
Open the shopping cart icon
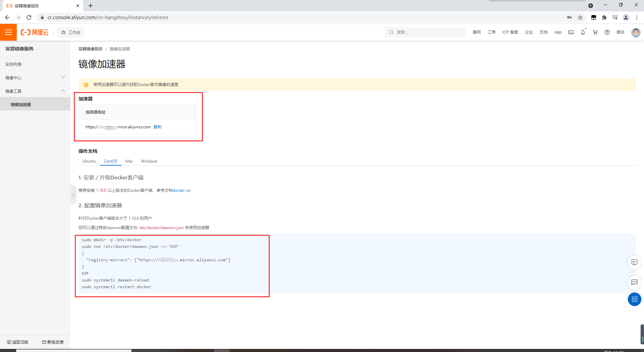[595, 32]
